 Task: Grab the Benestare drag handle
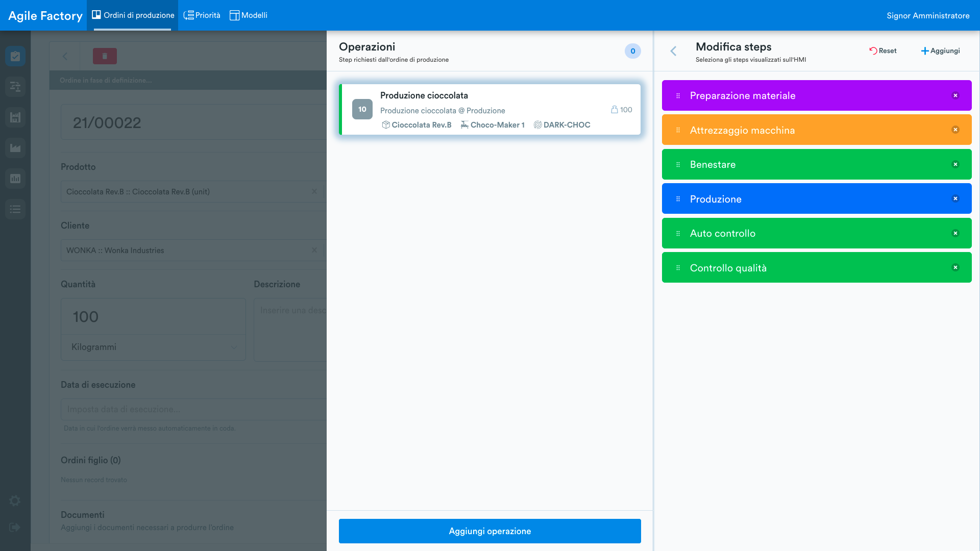pos(678,164)
